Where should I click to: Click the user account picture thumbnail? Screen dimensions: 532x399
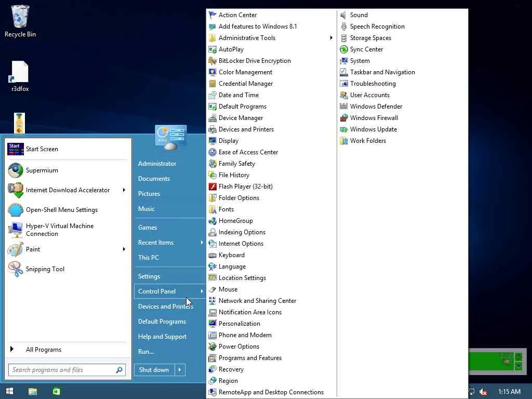170,138
